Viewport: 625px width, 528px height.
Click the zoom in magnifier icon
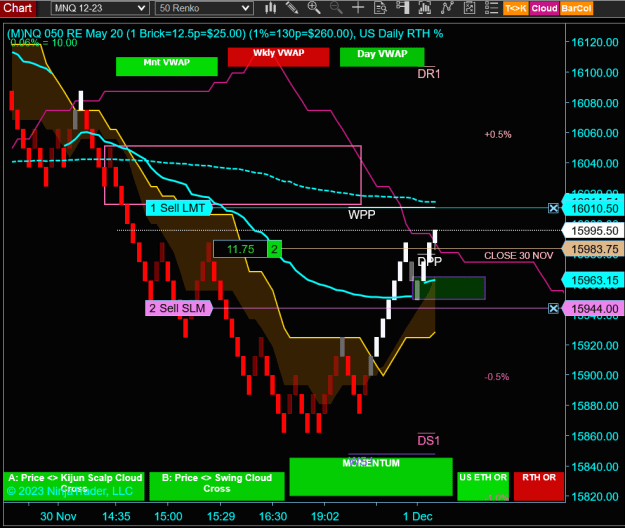pyautogui.click(x=314, y=8)
